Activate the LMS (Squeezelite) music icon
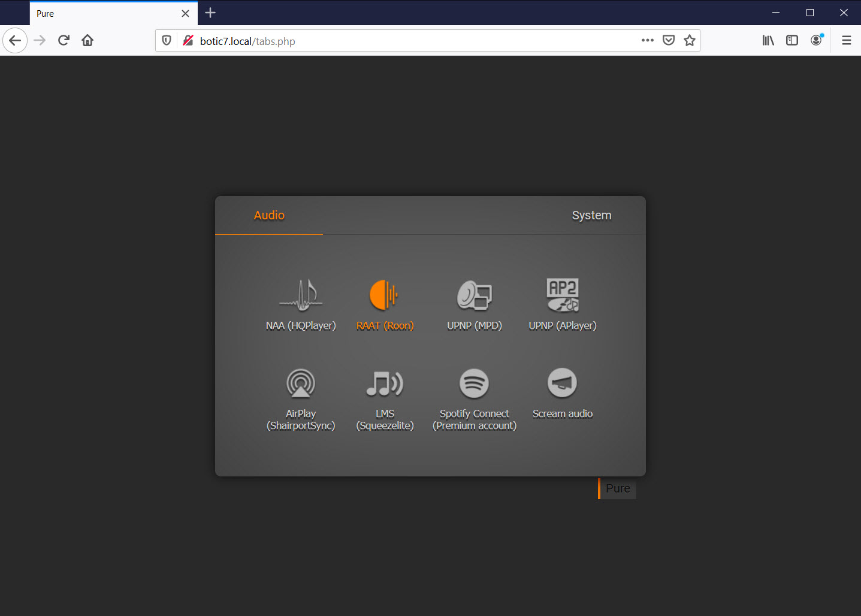This screenshot has height=616, width=861. tap(385, 384)
